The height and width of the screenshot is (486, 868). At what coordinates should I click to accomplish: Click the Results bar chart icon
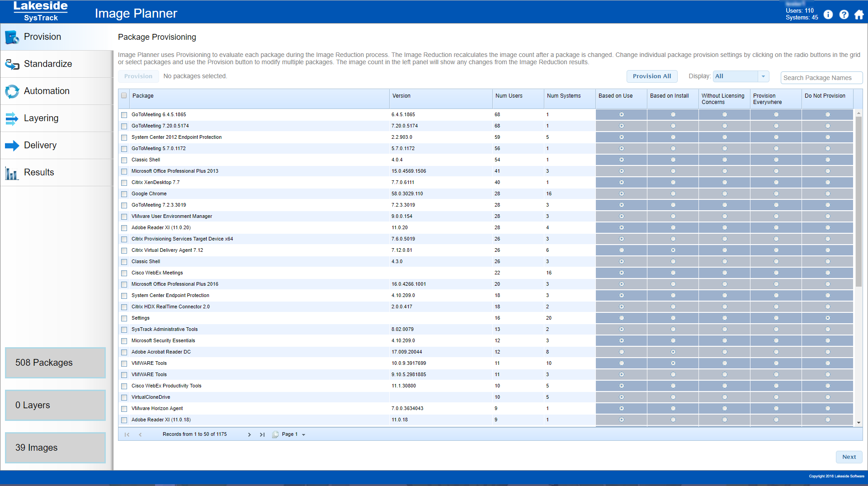(x=12, y=173)
